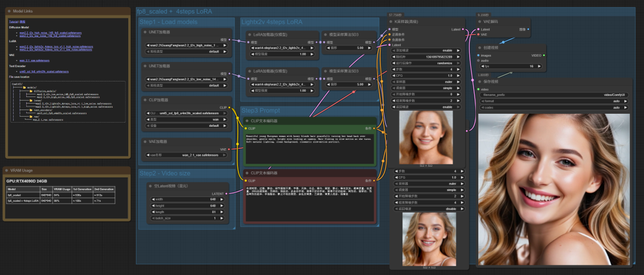
Task: Select the Step3 Prompt group title
Action: (261, 110)
